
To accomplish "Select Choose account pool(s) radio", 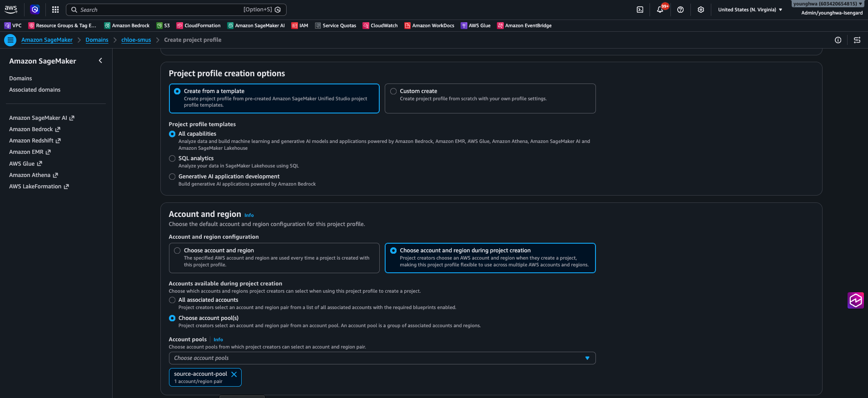I will pyautogui.click(x=172, y=318).
